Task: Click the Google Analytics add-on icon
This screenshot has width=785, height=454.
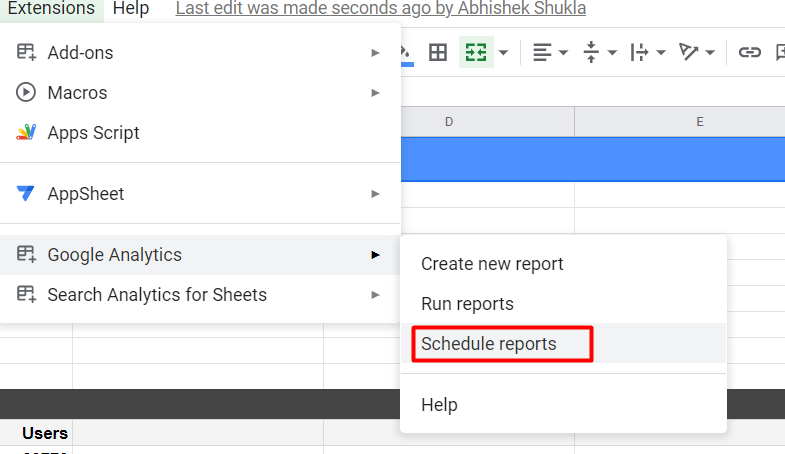Action: tap(26, 254)
